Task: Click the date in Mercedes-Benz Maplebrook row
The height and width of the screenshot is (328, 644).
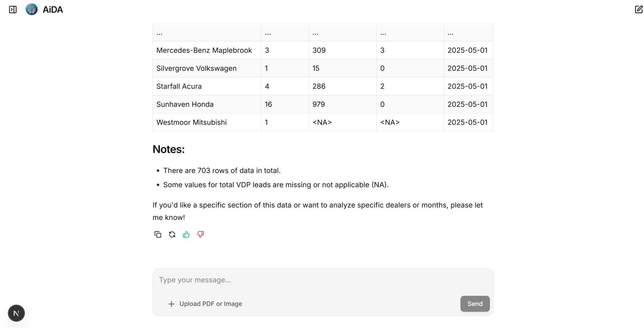Action: pos(467,50)
